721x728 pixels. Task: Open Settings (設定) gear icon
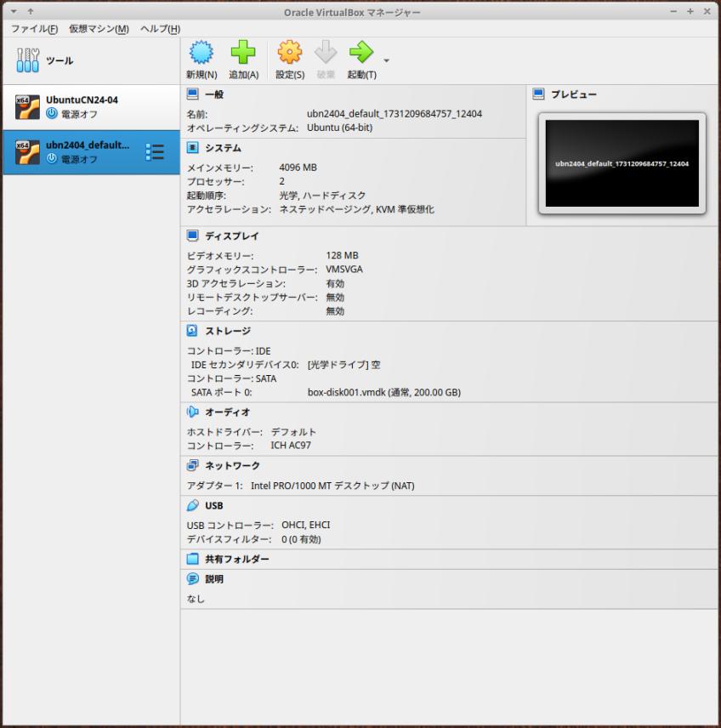pyautogui.click(x=290, y=52)
